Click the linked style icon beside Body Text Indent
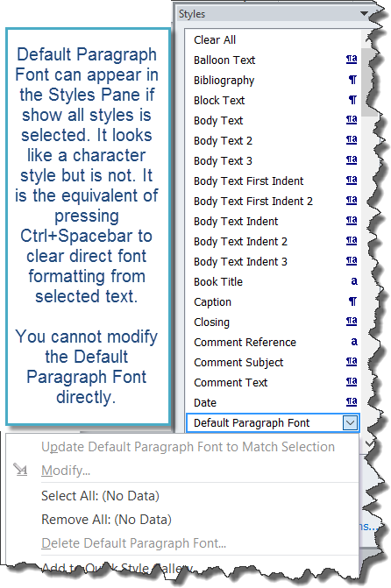This screenshot has width=391, height=588. tap(352, 221)
